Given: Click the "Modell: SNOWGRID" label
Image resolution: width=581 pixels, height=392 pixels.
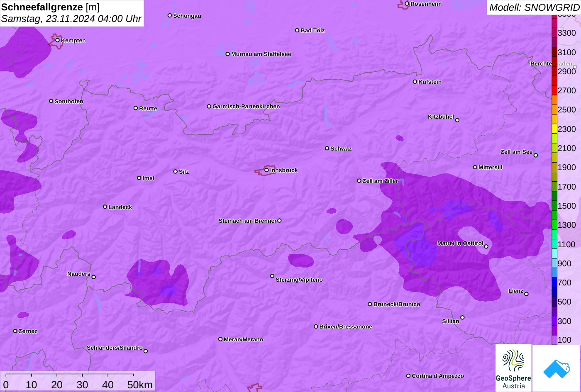Looking at the screenshot, I should pyautogui.click(x=534, y=7).
